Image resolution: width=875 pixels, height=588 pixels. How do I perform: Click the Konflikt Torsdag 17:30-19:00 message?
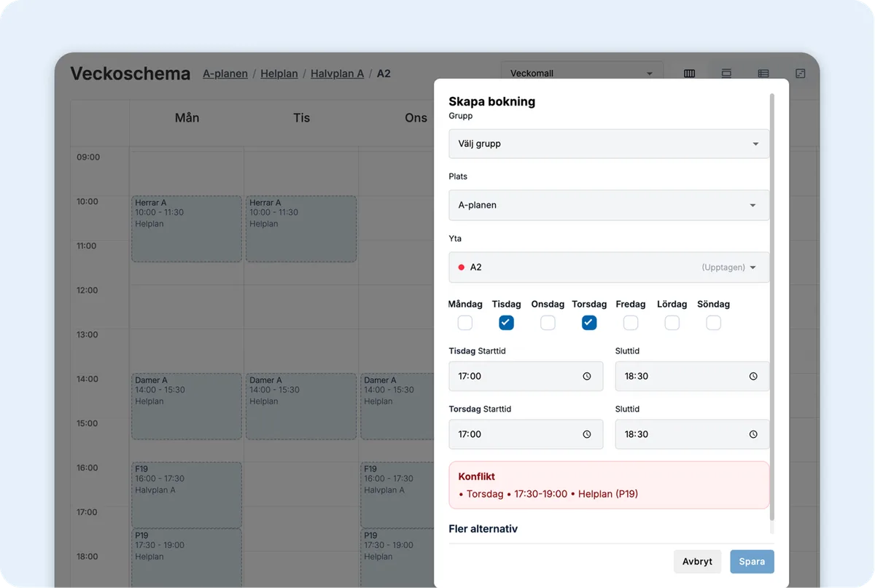pyautogui.click(x=548, y=494)
